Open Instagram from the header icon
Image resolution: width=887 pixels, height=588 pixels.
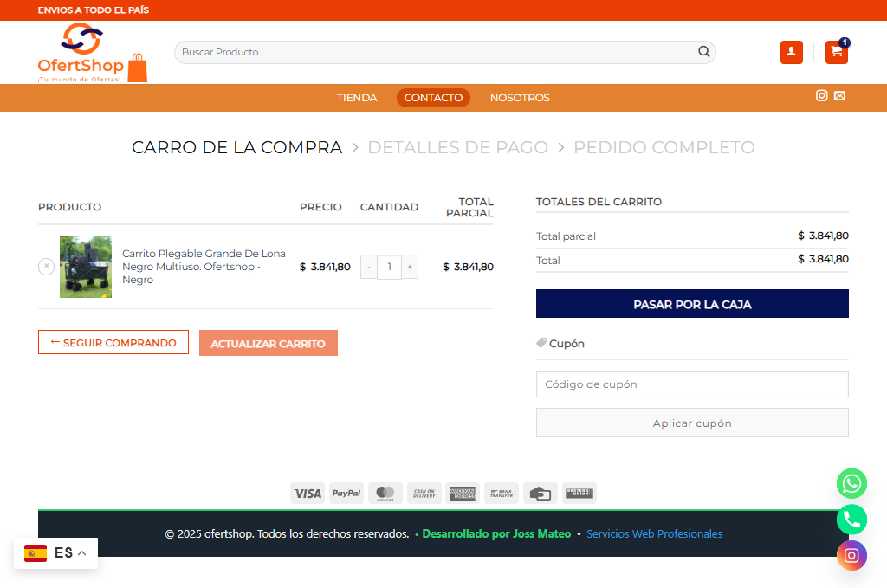pyautogui.click(x=821, y=96)
